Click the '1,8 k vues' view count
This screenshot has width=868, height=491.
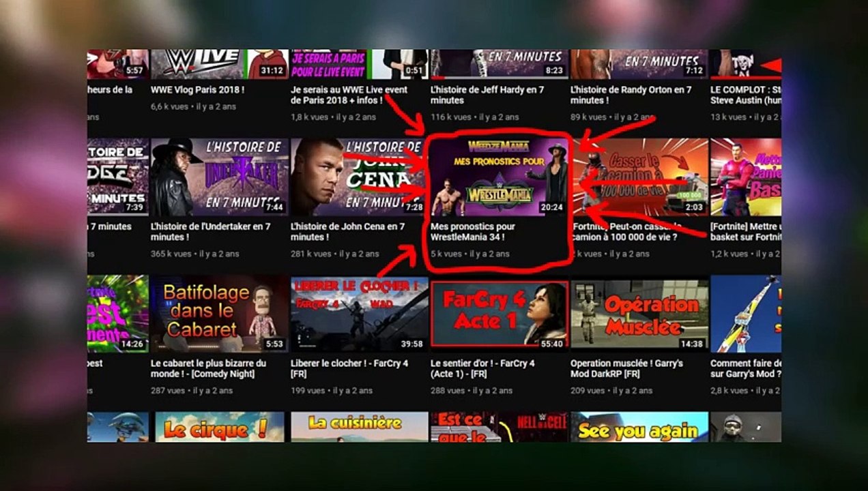coord(309,117)
